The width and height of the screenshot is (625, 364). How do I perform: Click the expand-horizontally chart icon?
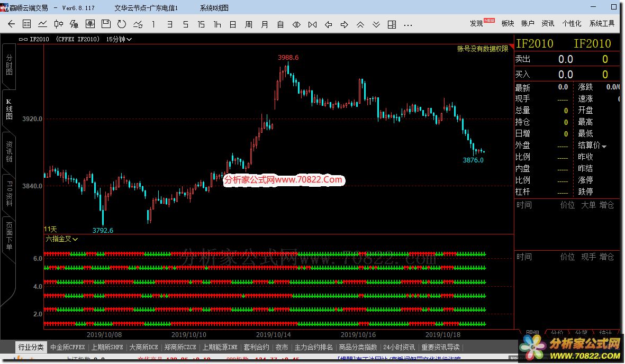point(296,24)
